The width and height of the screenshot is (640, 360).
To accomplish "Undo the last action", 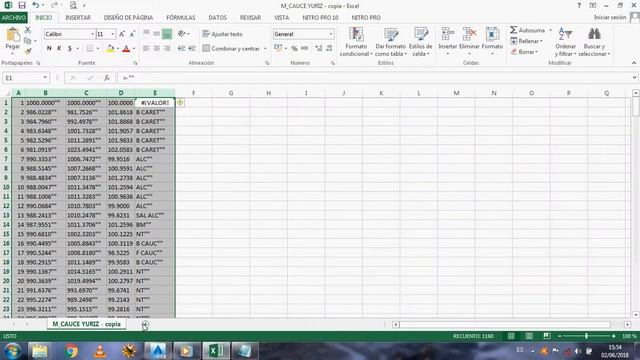I will coord(36,5).
